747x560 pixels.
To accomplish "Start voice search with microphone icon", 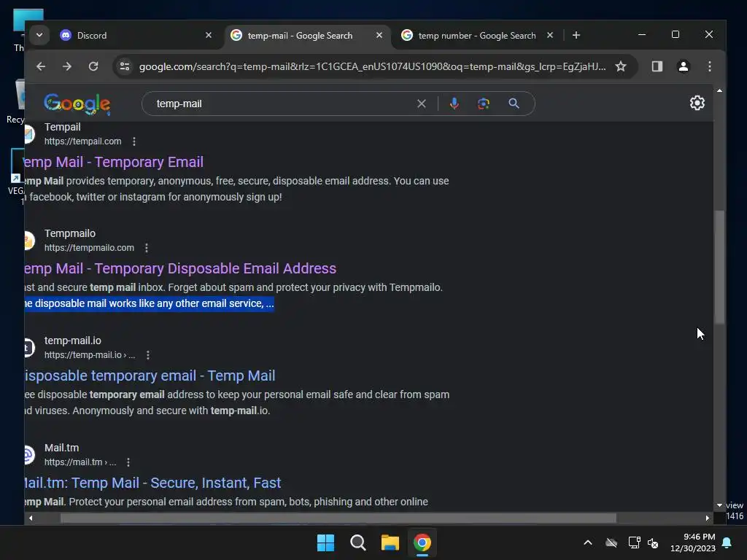I will tap(454, 104).
